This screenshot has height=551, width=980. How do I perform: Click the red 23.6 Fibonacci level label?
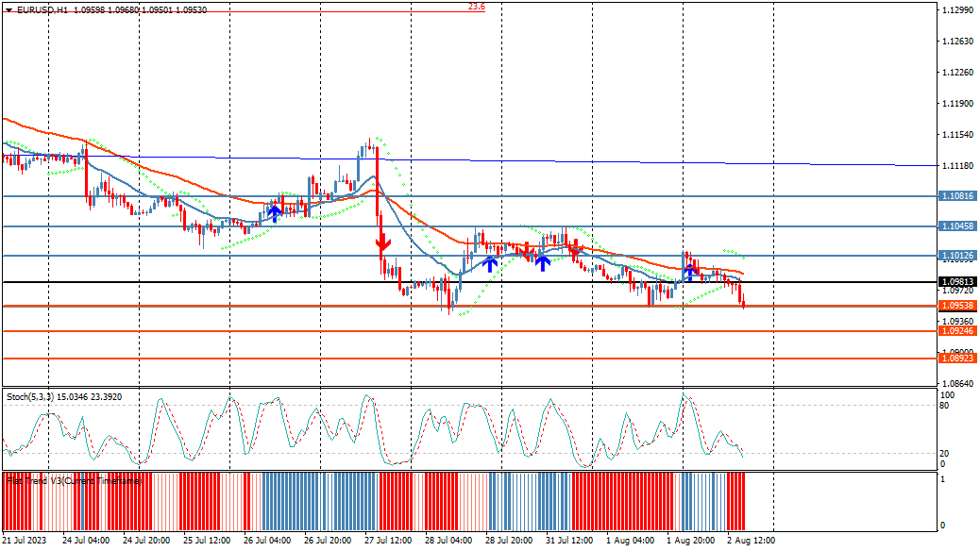pos(476,7)
